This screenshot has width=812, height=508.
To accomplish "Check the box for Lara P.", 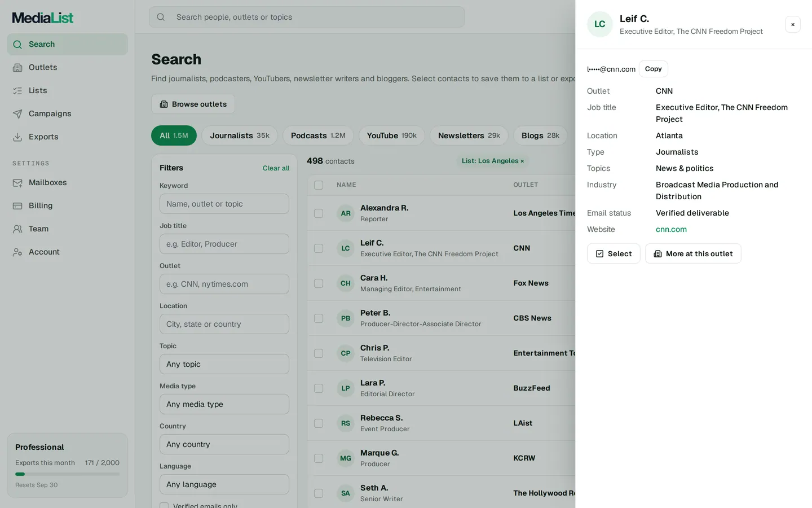I will [x=319, y=388].
